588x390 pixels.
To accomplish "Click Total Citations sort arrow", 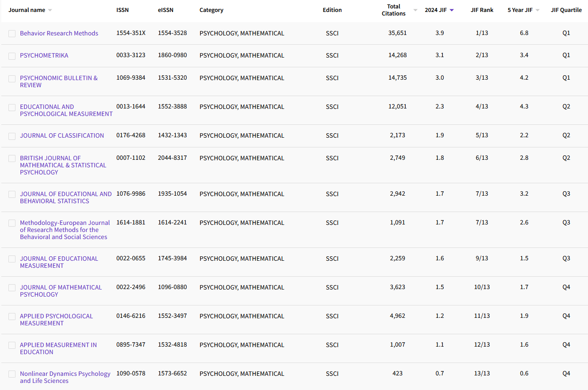I will (x=415, y=10).
